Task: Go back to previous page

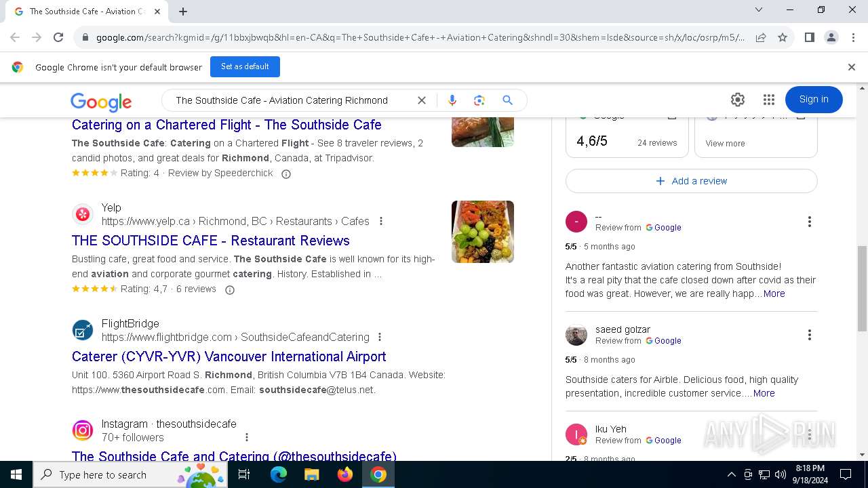Action: click(x=15, y=37)
